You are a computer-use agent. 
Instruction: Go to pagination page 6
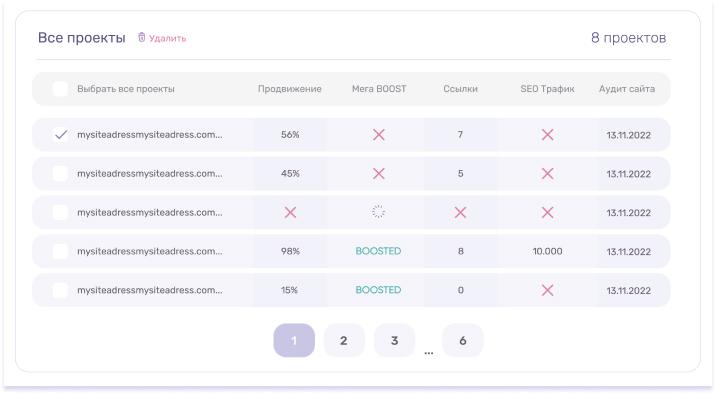click(463, 341)
